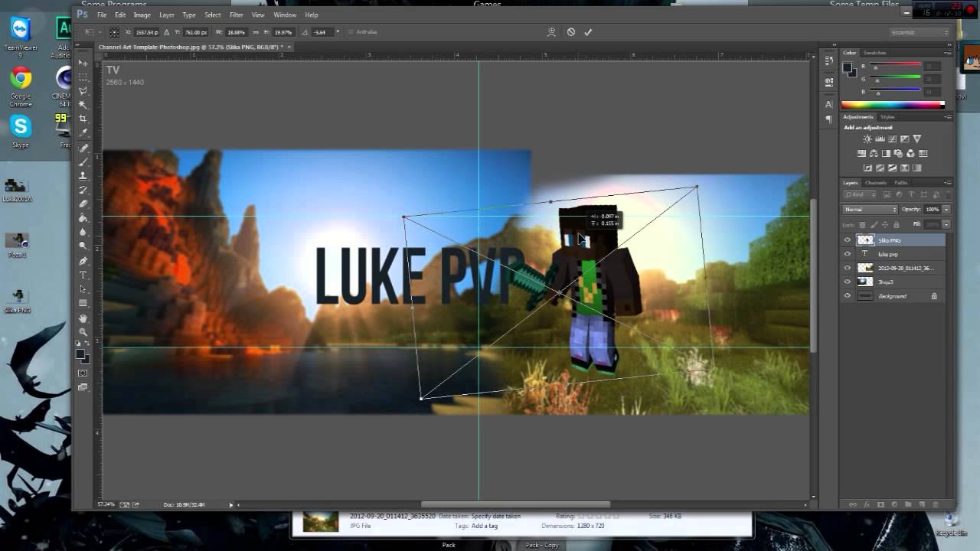
Task: Select the Lasso tool
Action: pyautogui.click(x=83, y=91)
